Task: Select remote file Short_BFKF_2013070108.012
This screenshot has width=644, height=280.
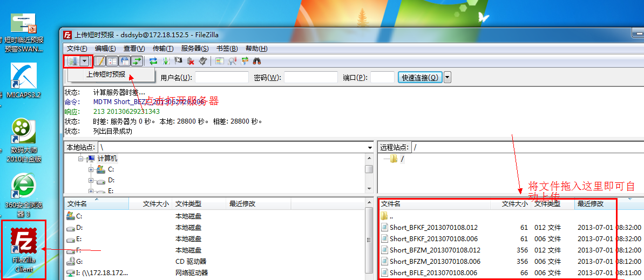Action: point(433,228)
